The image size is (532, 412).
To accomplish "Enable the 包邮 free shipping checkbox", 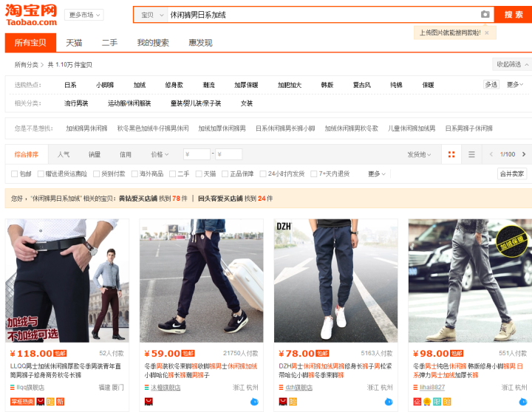I will pos(15,174).
